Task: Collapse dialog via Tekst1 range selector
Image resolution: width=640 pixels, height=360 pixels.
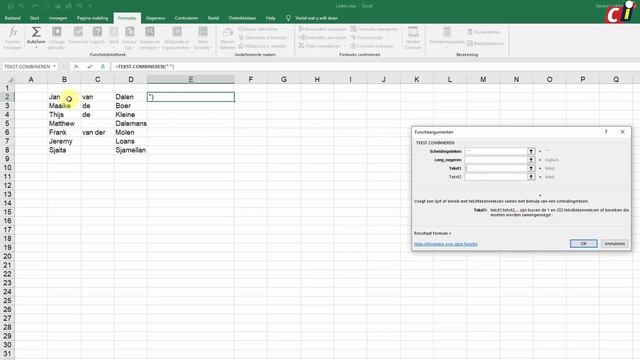Action: (531, 168)
